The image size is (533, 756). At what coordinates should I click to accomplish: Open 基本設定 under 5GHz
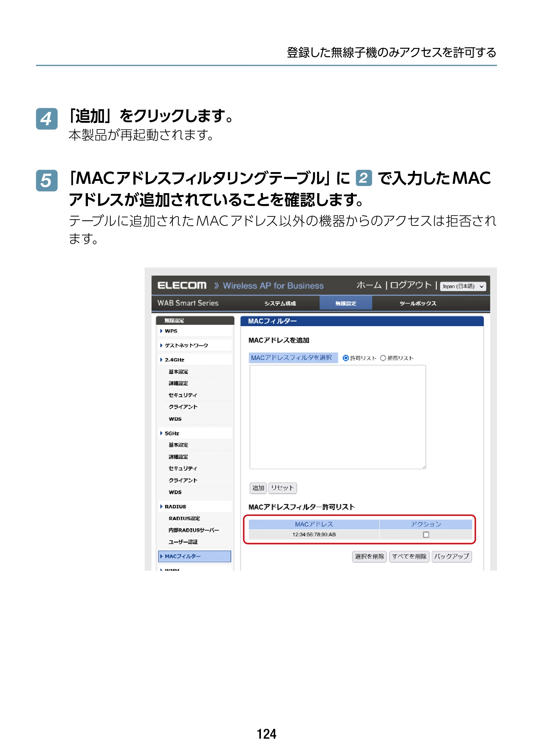point(178,445)
